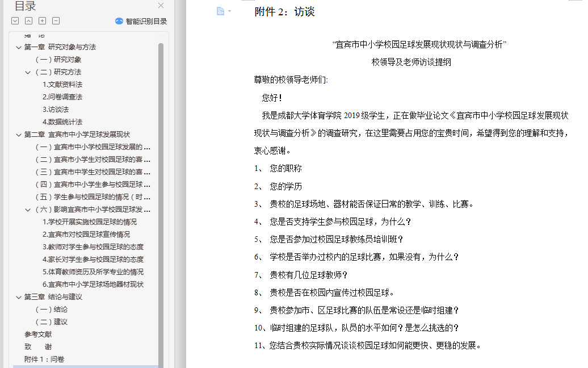Viewport: 588px width, 368px height.
Task: Click question 1 您的职称
Action: [278, 169]
